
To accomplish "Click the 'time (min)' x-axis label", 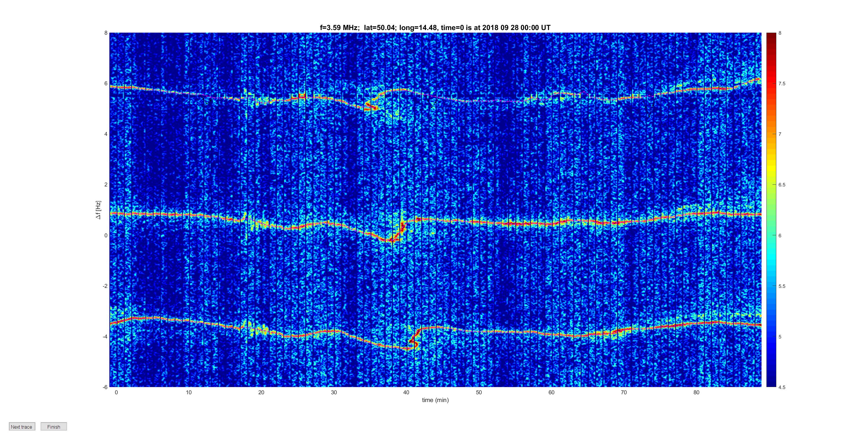I will click(x=435, y=400).
